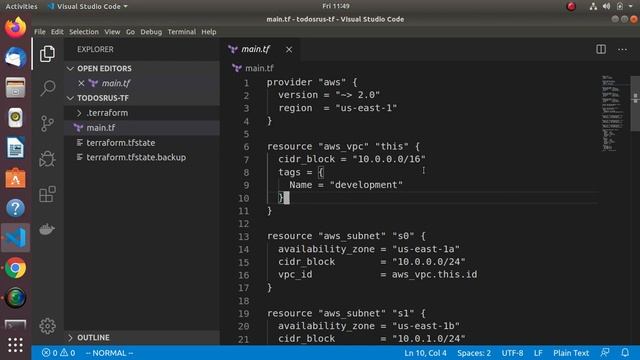Change end of line via LF

pos(538,353)
